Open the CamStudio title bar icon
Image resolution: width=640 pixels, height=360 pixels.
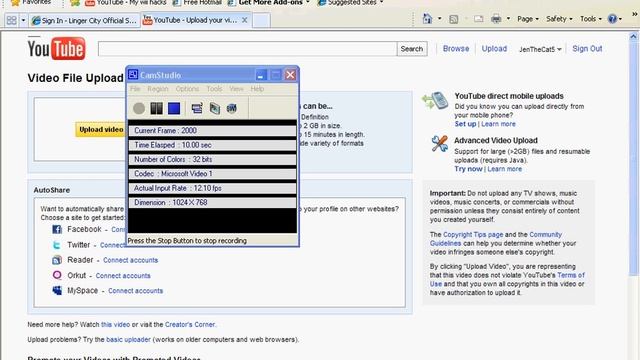pyautogui.click(x=133, y=75)
